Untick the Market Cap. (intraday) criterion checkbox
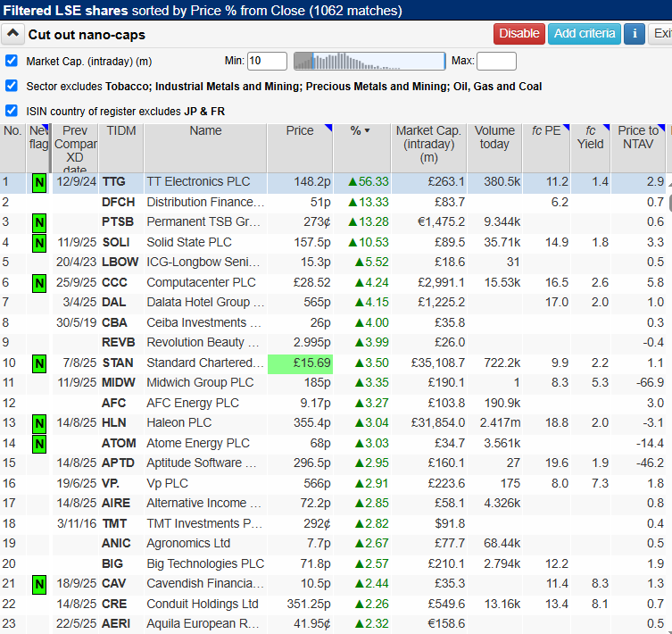Screen dimensions: 672x634 pyautogui.click(x=12, y=61)
